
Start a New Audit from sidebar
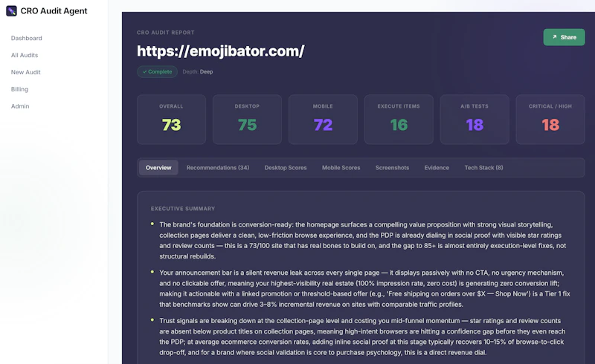click(26, 72)
